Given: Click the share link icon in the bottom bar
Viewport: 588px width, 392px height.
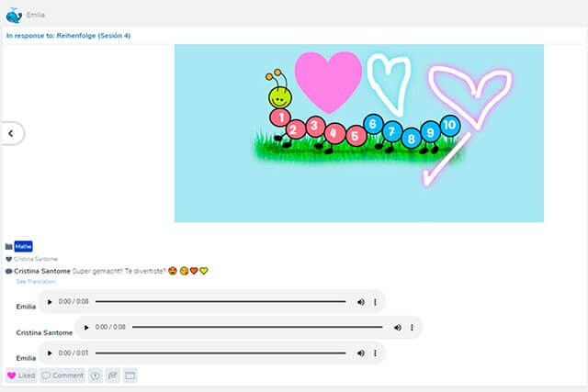Looking at the screenshot, I should pos(112,375).
